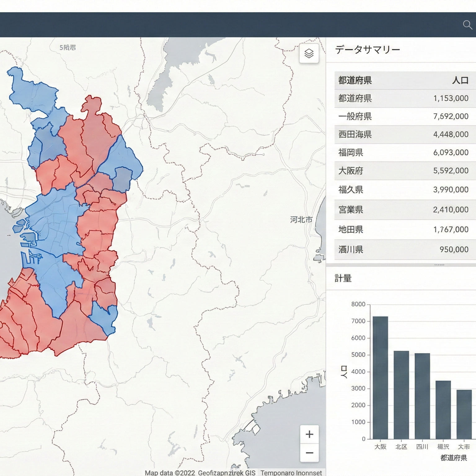Zoom out of the map
The height and width of the screenshot is (476, 476).
click(309, 453)
